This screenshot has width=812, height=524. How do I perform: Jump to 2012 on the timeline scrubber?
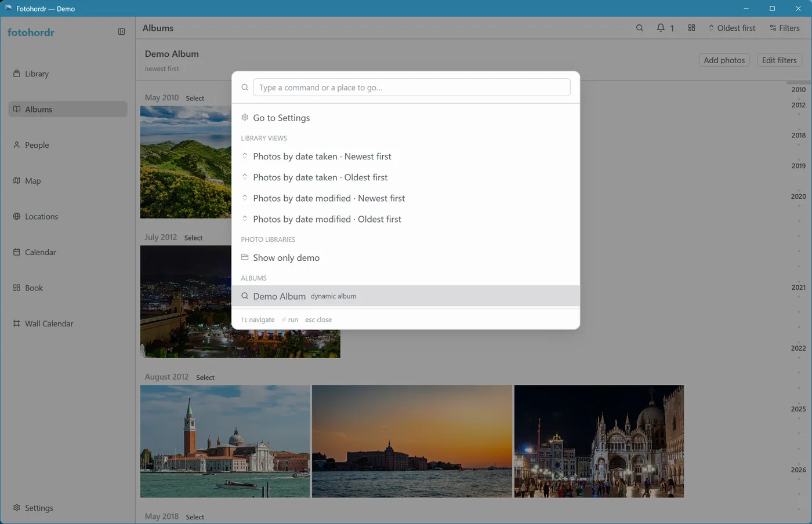798,105
